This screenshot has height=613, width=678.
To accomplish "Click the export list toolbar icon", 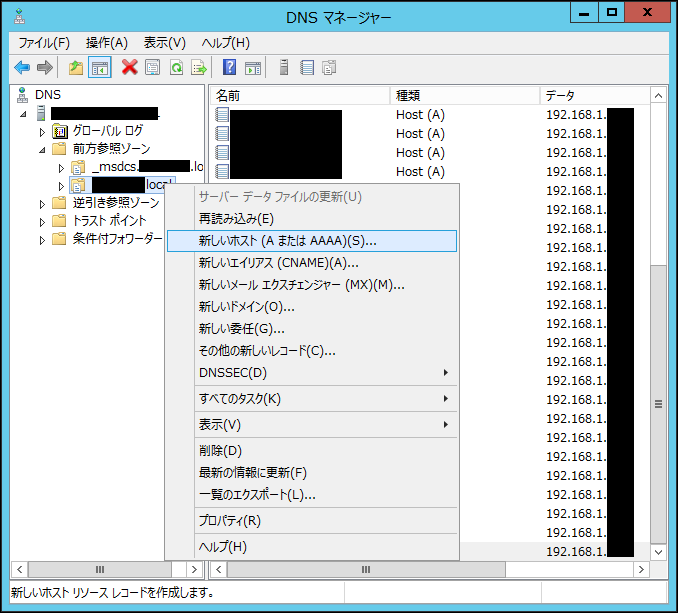I will pos(199,68).
